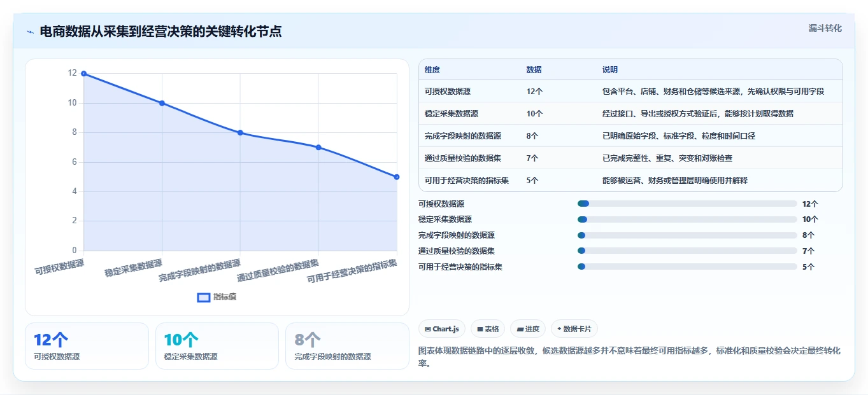Click y-axis tick label 12

pyautogui.click(x=73, y=73)
